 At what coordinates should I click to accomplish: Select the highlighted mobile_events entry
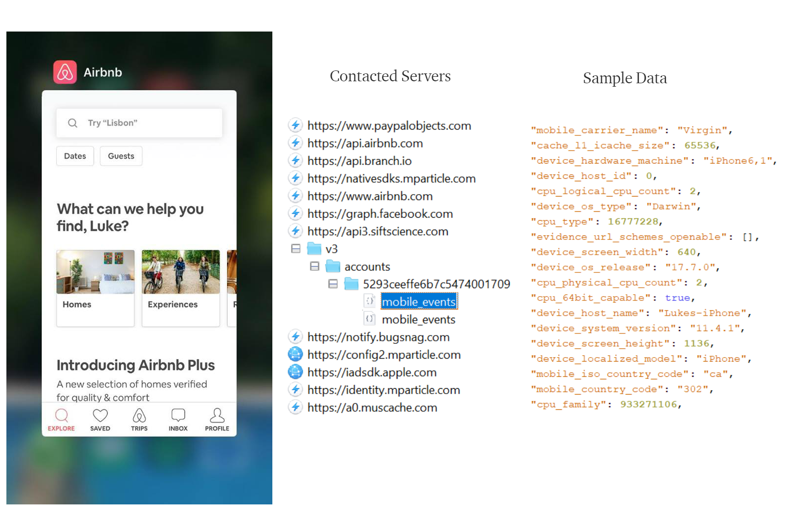point(419,301)
